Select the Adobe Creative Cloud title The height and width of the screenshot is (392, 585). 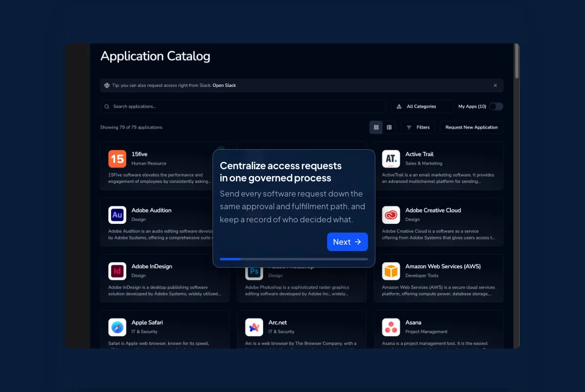click(x=433, y=210)
